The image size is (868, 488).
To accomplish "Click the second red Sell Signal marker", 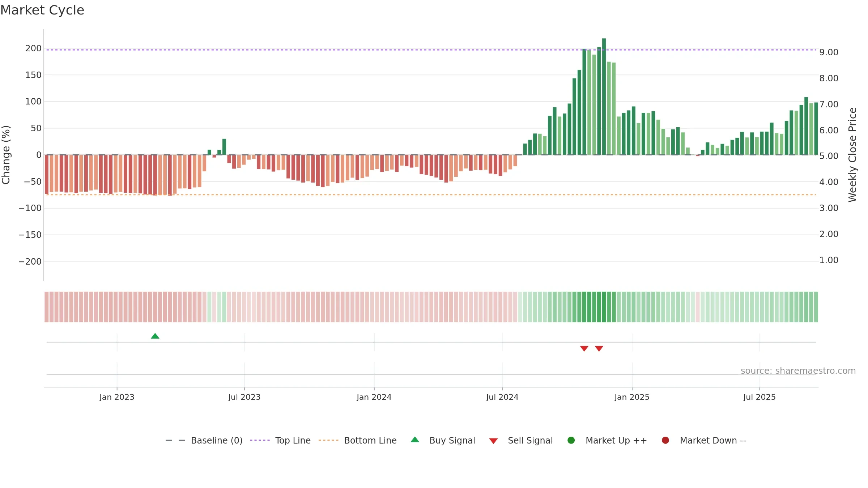I will click(599, 348).
